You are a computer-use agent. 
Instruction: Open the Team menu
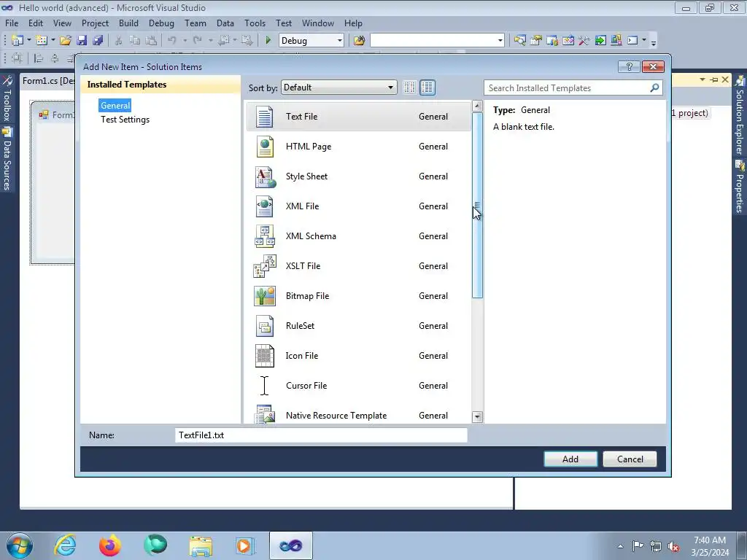[x=196, y=23]
